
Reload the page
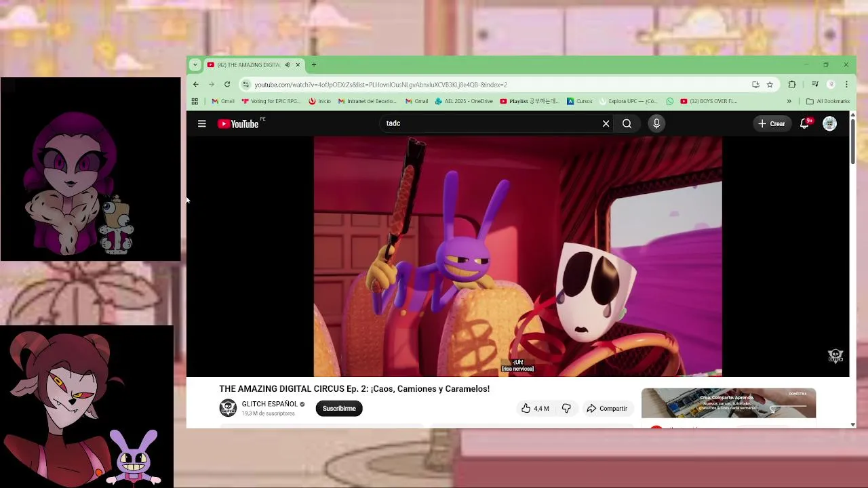(x=227, y=84)
